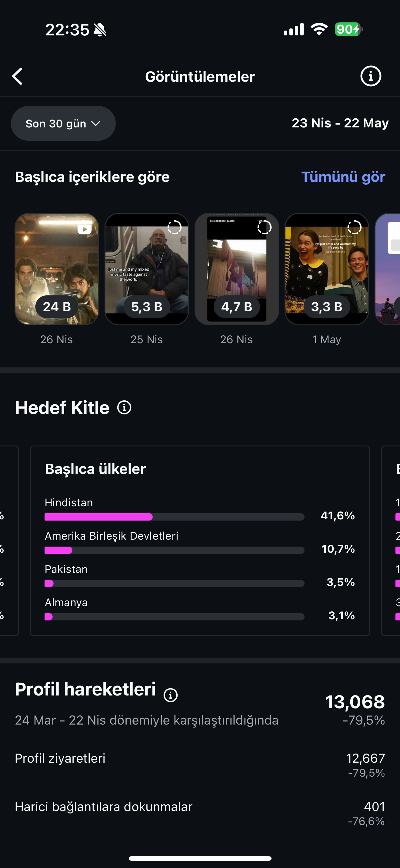Tap the Başlıca ülkeler card heading
The height and width of the screenshot is (868, 400).
95,469
